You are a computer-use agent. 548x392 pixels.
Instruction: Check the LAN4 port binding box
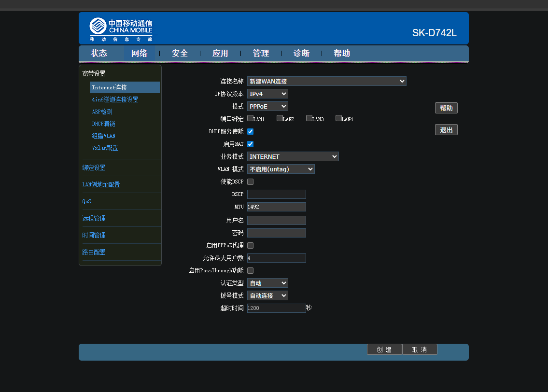(x=338, y=118)
